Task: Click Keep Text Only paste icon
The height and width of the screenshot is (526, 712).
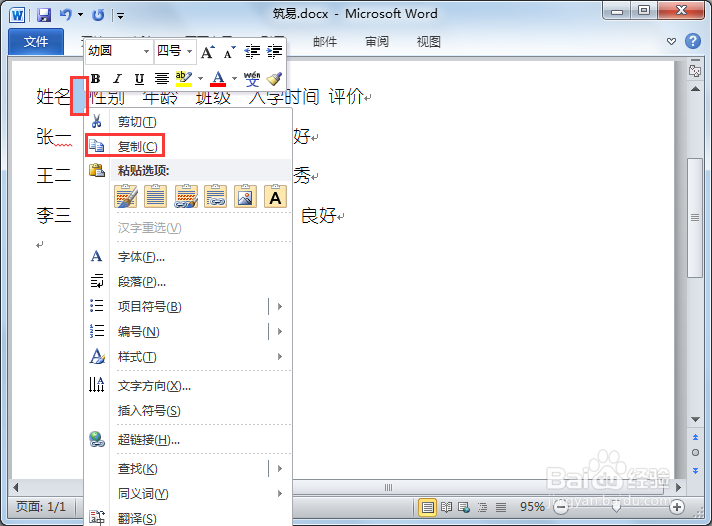Action: (275, 196)
